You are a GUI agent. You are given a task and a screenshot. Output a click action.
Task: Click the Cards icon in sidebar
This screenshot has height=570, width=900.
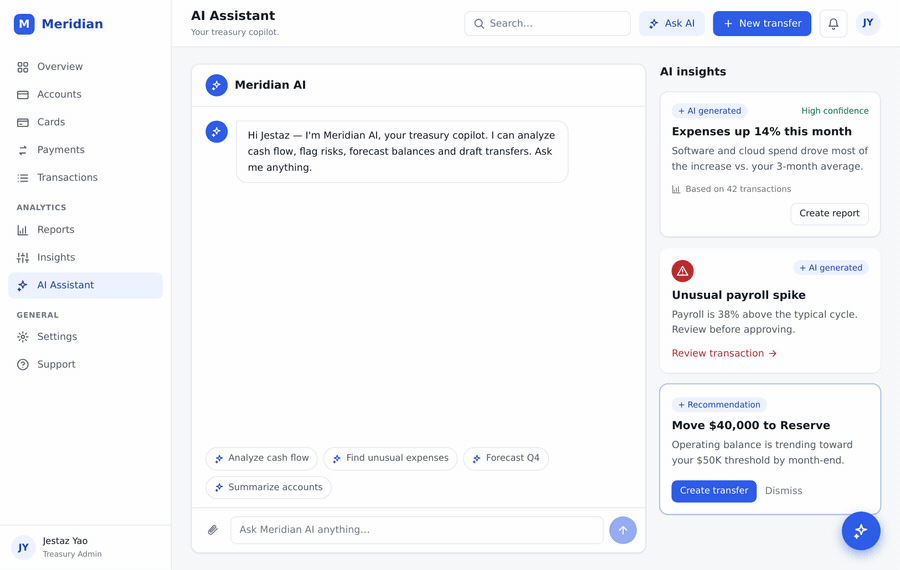pyautogui.click(x=22, y=122)
